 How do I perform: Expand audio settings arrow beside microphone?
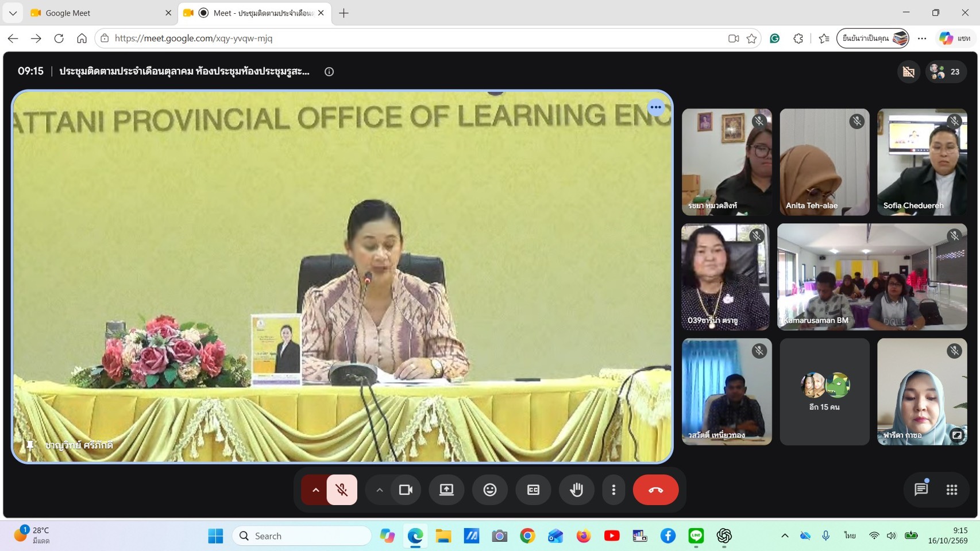click(x=315, y=490)
